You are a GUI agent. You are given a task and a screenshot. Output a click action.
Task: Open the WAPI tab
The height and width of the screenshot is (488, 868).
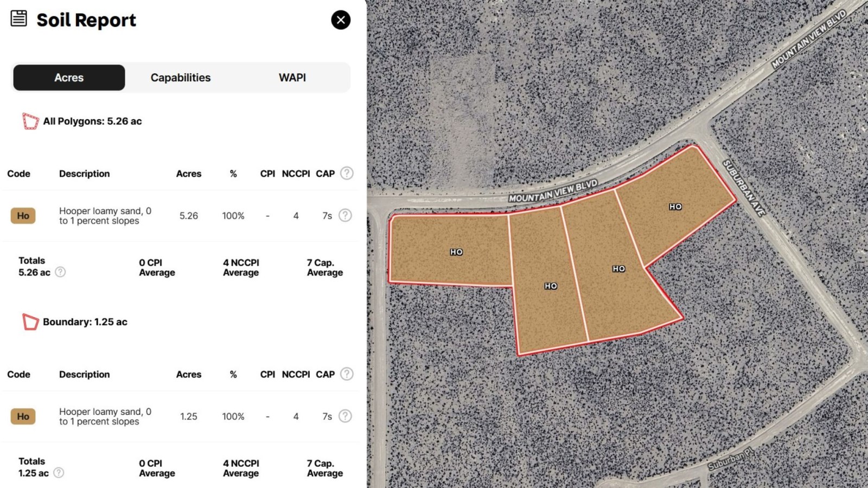[x=292, y=78]
